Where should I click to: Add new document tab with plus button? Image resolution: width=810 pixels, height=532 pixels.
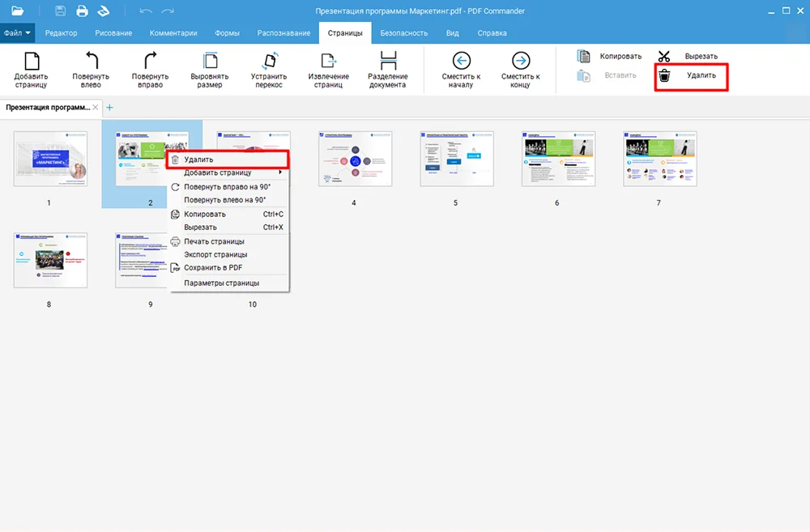tap(109, 107)
